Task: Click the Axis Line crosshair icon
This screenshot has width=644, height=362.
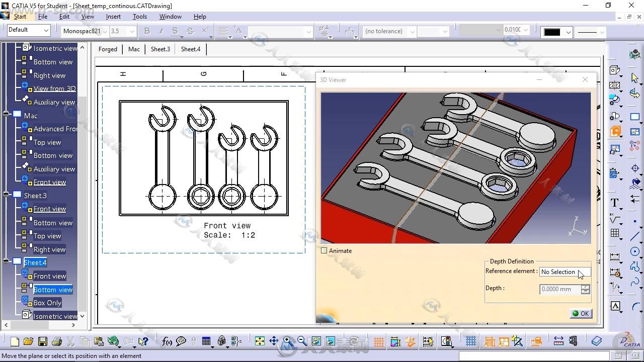Action: (x=635, y=168)
